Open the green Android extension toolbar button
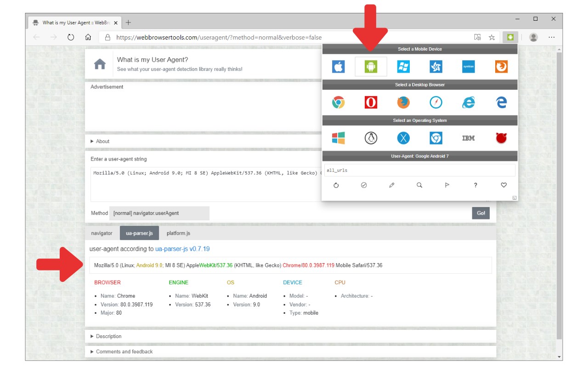The height and width of the screenshot is (368, 588). (x=510, y=37)
